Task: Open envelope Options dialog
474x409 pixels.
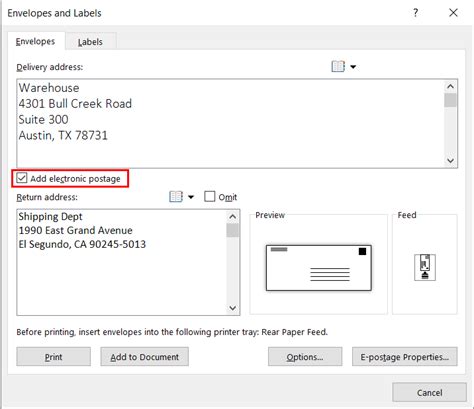Action: tap(305, 357)
